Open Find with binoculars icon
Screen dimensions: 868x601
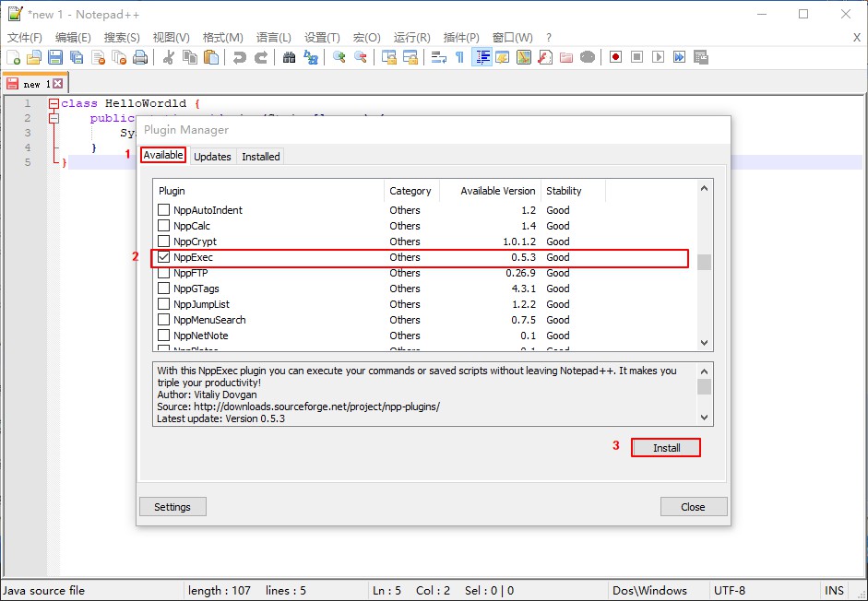289,57
